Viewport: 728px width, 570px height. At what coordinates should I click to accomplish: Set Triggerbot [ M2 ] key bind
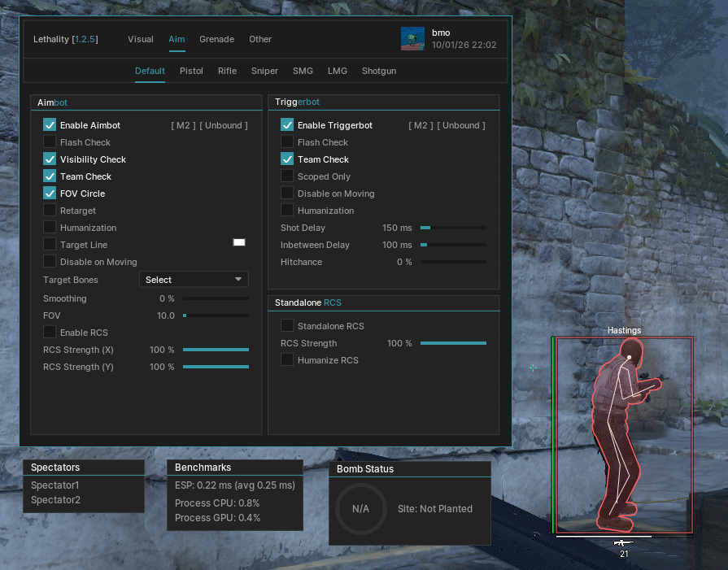coord(421,125)
